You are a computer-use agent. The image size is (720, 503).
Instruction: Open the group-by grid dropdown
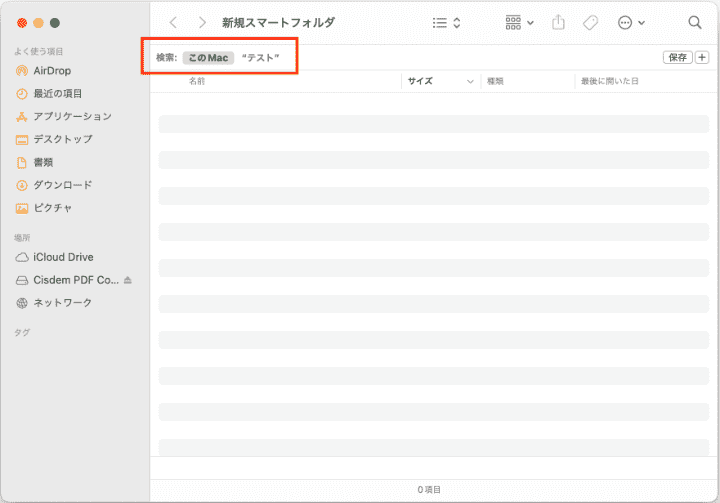519,22
